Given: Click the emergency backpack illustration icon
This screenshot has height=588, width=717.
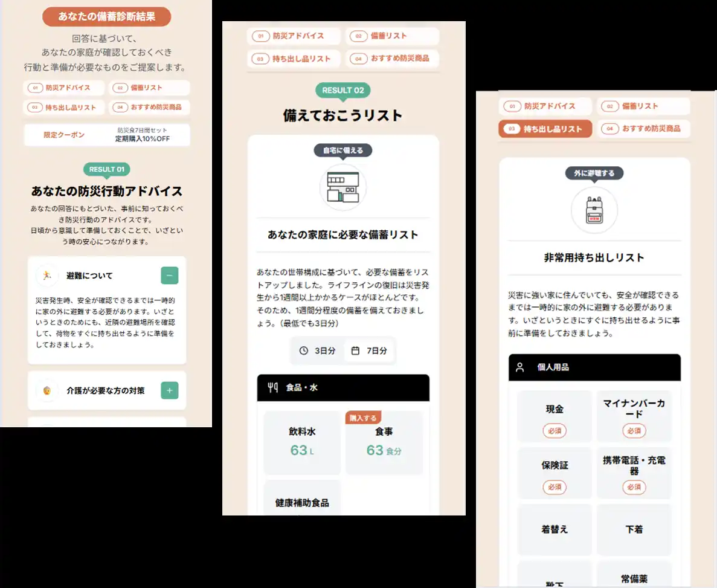Looking at the screenshot, I should tap(594, 210).
